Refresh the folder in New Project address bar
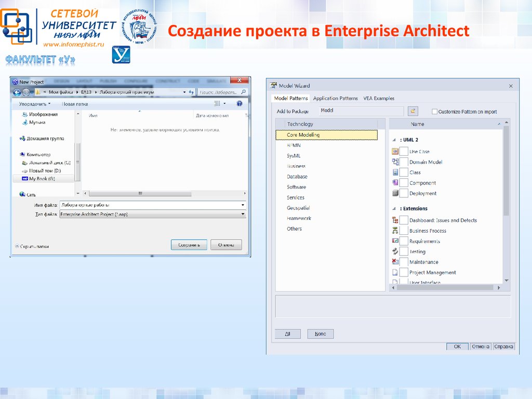 pos(191,92)
